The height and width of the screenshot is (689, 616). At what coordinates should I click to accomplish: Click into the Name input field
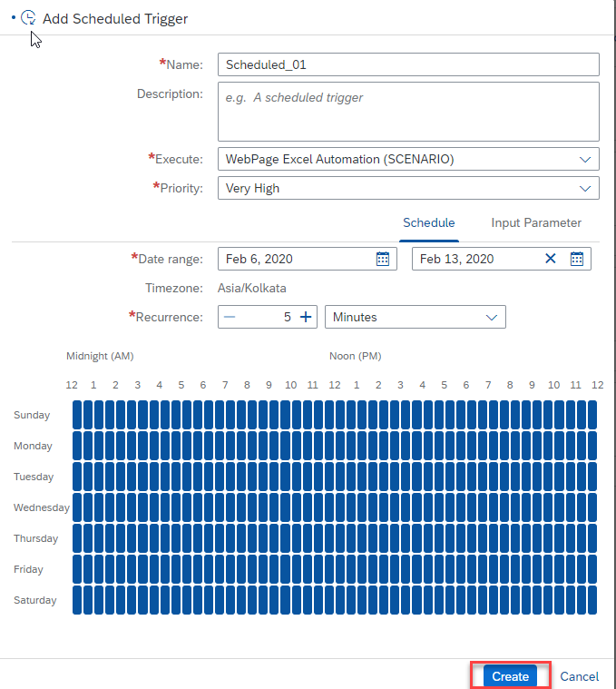[408, 64]
